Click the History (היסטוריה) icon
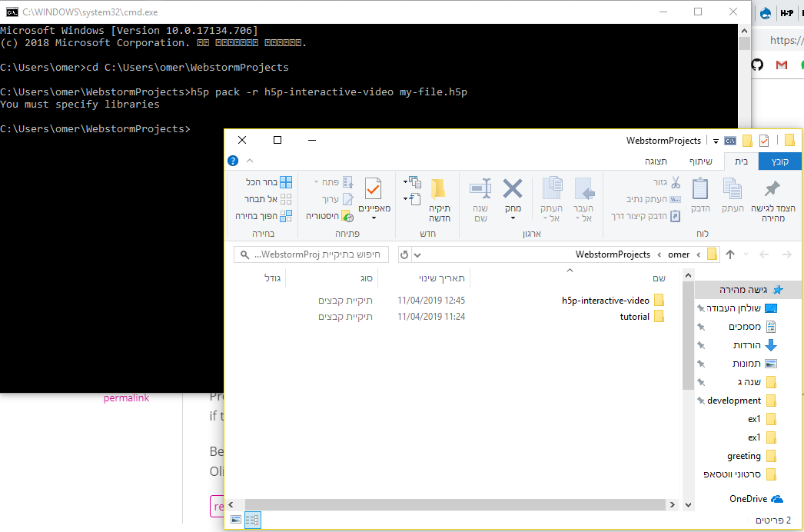Viewport: 804px width, 532px height. coord(347,216)
